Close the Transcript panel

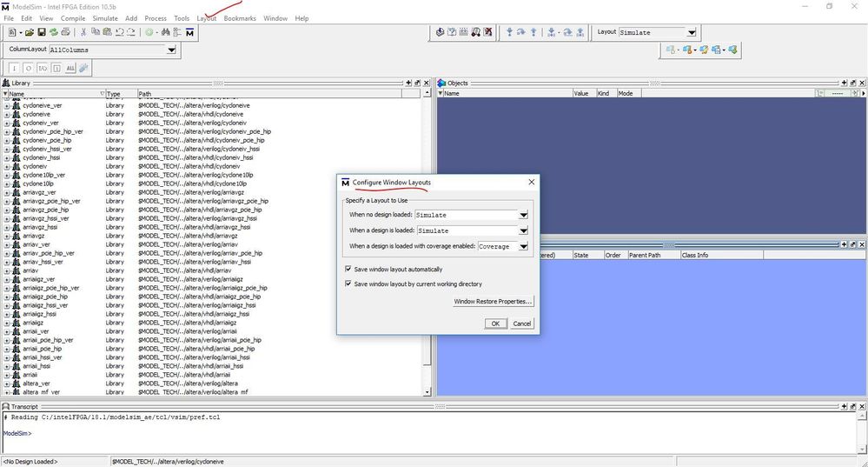tap(862, 406)
